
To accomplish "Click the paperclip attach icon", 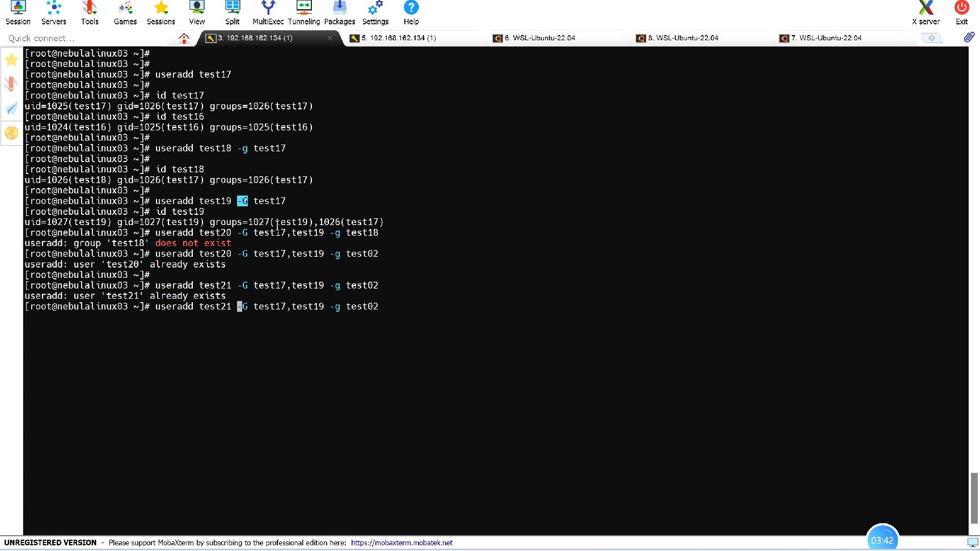I will 969,37.
